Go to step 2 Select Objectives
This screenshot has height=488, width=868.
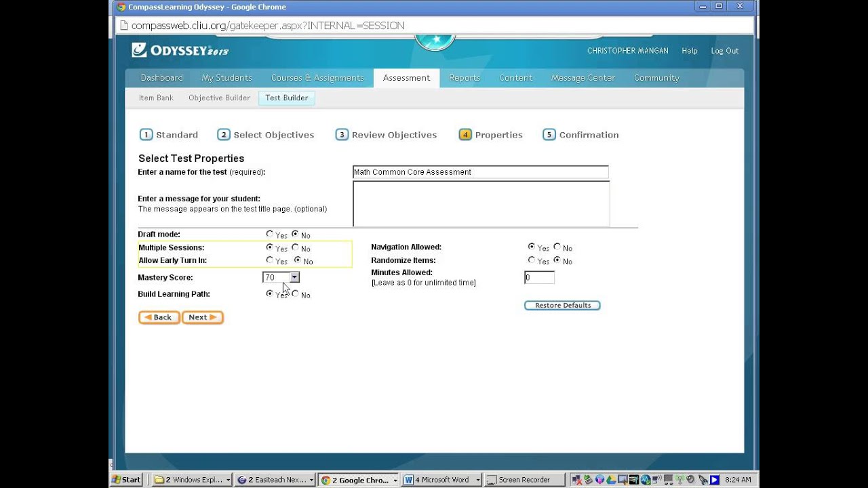point(266,135)
